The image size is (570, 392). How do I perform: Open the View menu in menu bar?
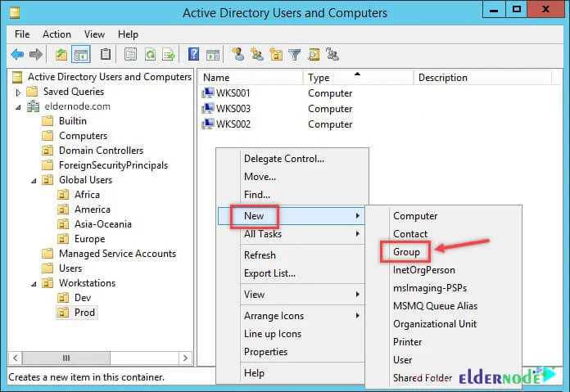click(x=94, y=34)
